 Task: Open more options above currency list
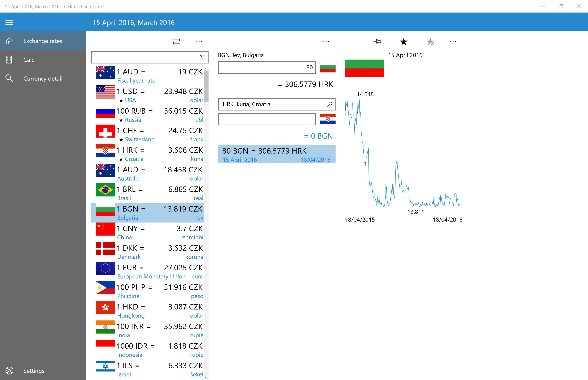[x=199, y=42]
